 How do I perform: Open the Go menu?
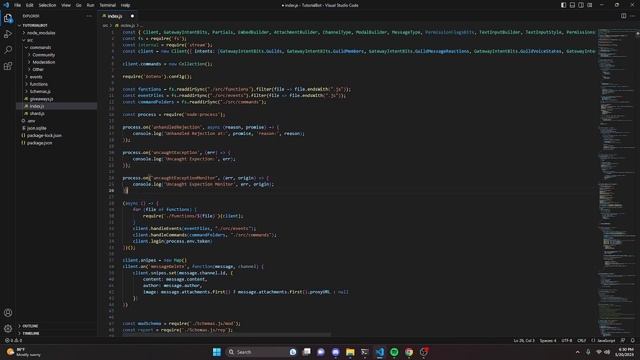coord(78,5)
